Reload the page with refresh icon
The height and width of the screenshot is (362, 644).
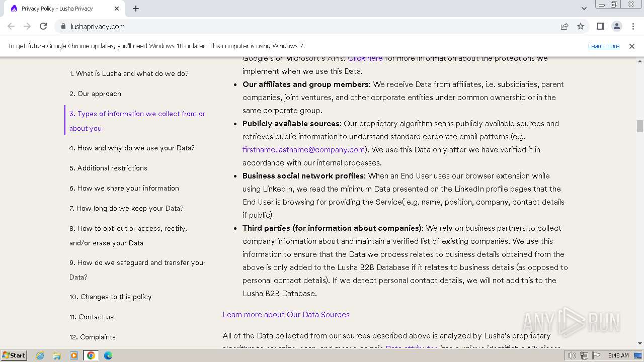(x=43, y=26)
